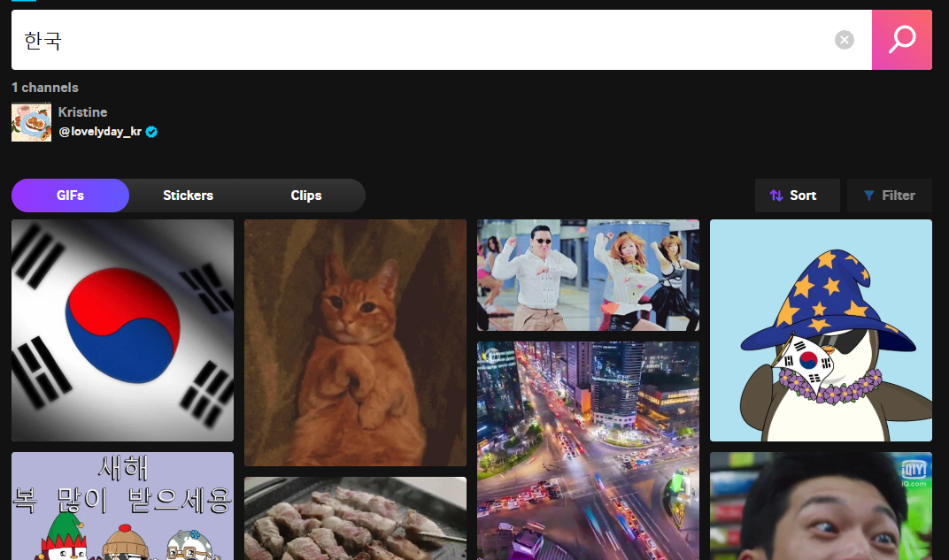Open the Kristine channel name link

pos(82,111)
